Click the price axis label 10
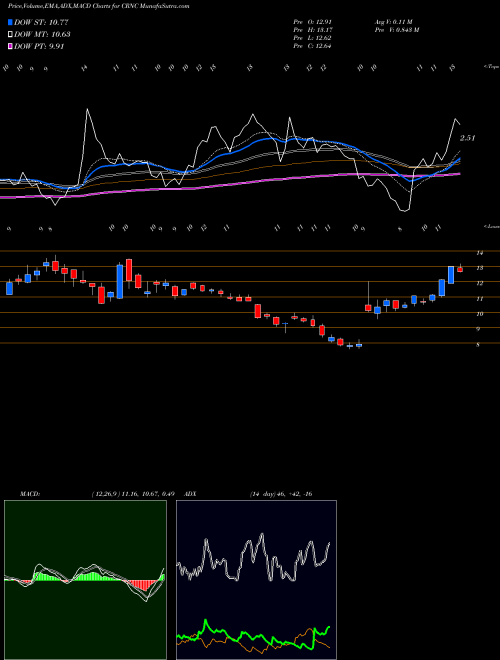This screenshot has width=500, height=660. [479, 314]
